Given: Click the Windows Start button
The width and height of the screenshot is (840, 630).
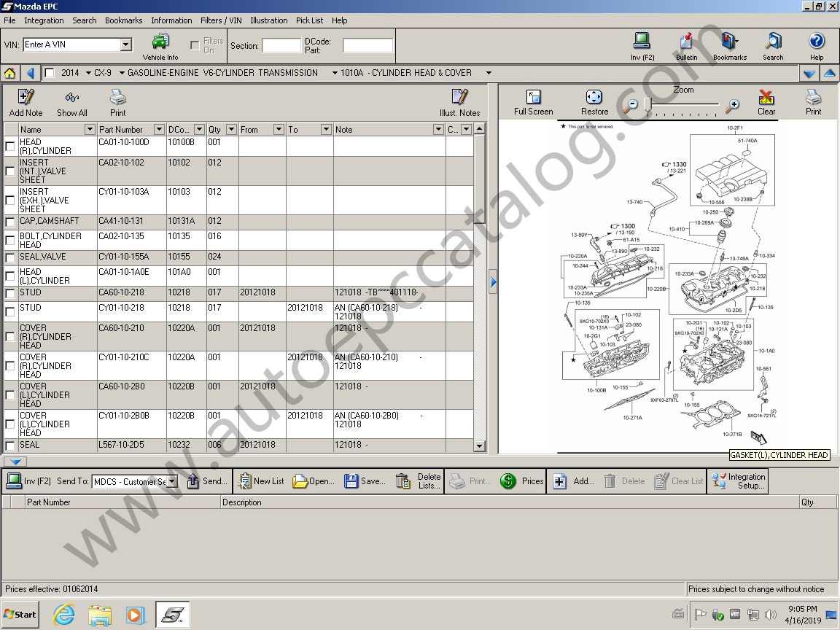Looking at the screenshot, I should 20,615.
